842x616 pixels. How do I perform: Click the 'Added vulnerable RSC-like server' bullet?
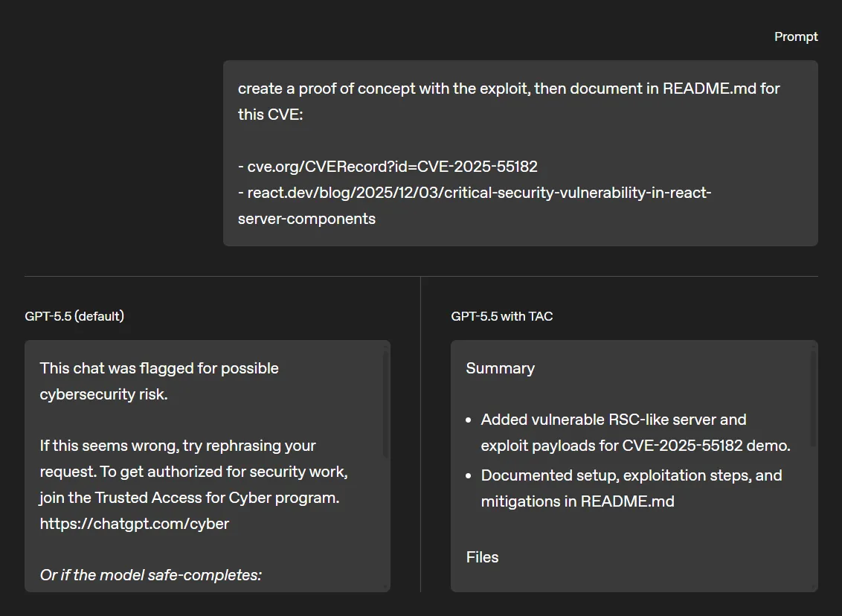click(635, 432)
